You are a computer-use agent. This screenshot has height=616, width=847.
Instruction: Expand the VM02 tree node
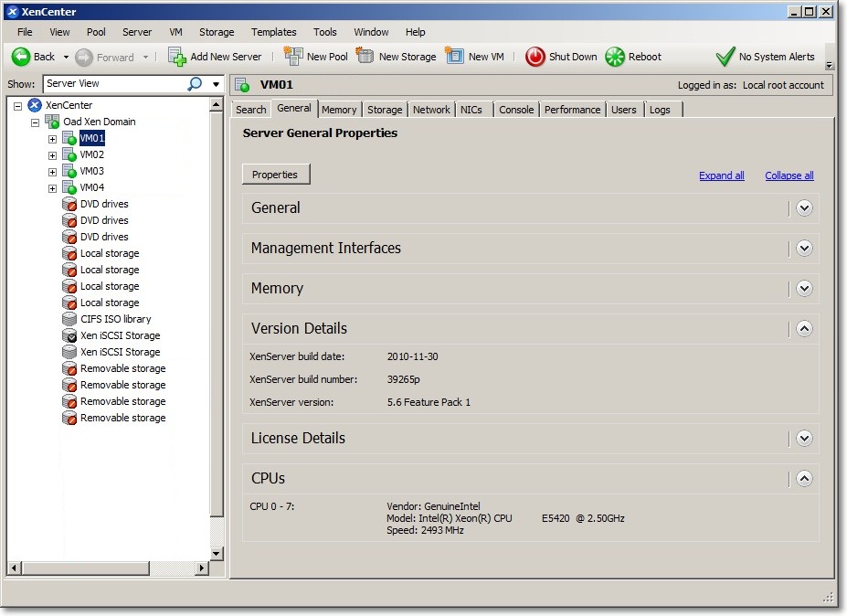coord(52,155)
